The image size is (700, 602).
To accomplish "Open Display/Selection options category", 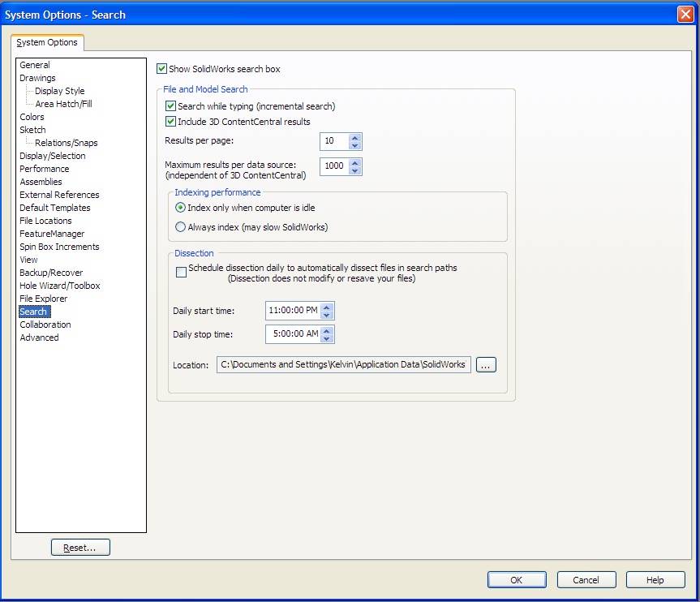I will point(53,156).
